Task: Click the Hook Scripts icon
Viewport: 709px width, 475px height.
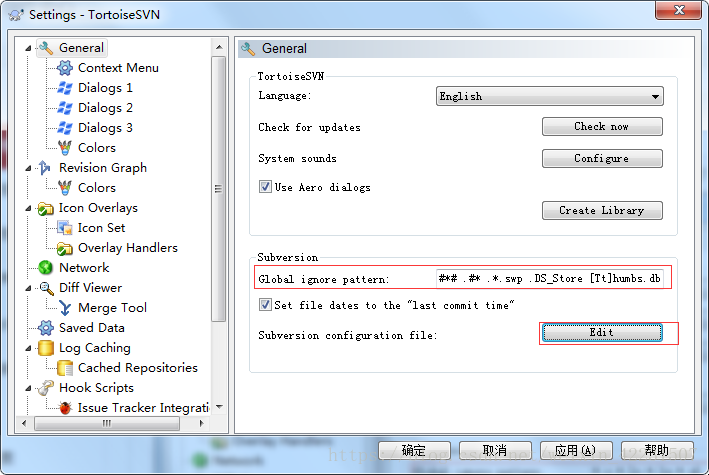Action: (45, 388)
